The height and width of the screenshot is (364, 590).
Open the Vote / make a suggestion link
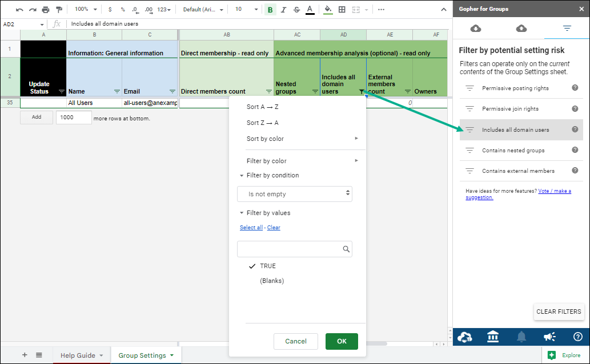click(x=555, y=191)
